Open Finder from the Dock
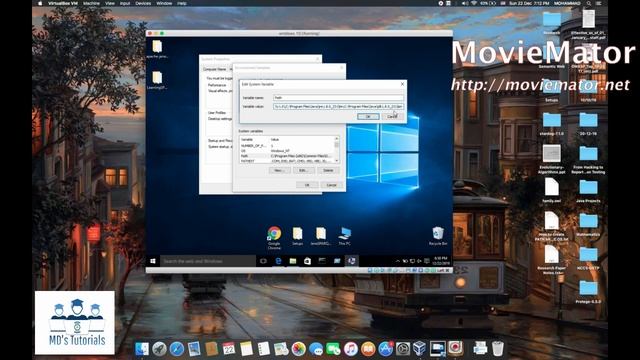Screen dimensions: 640x360 (x=142, y=349)
